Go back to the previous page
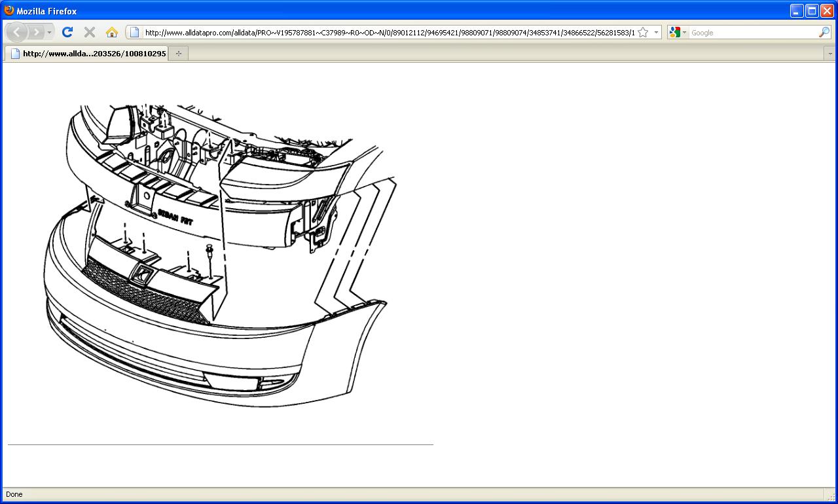838x504 pixels. tap(16, 32)
